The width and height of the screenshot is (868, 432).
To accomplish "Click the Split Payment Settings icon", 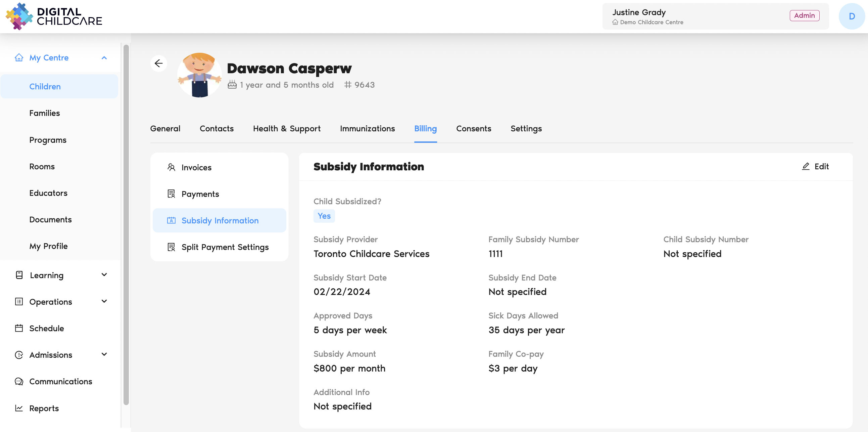I will [x=171, y=247].
